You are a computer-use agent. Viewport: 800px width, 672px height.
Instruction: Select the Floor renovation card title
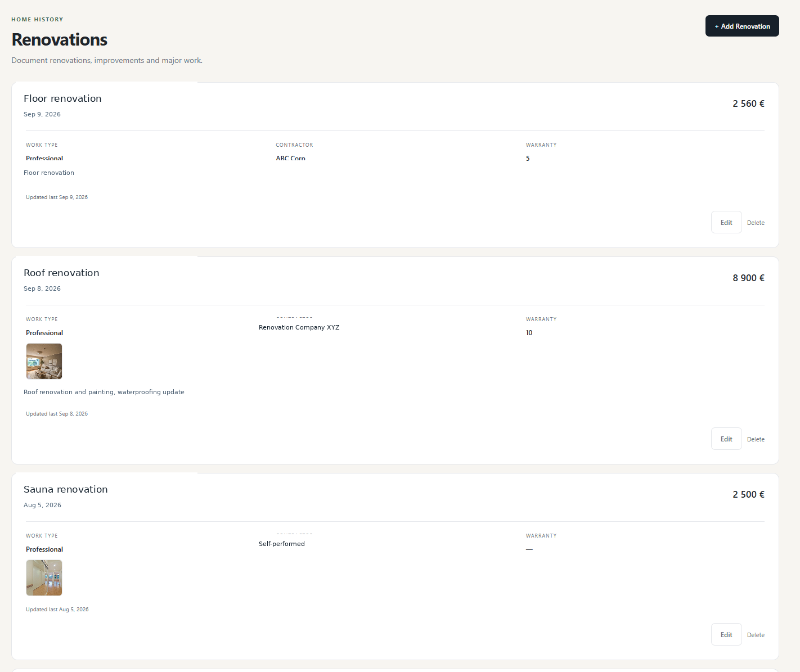pos(62,98)
